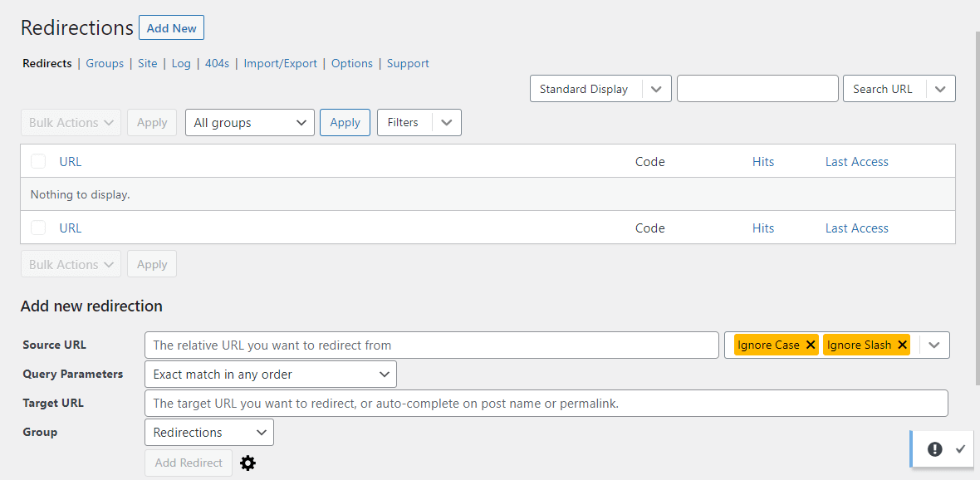Open the Query Parameters select box
980x480 pixels.
click(x=270, y=375)
